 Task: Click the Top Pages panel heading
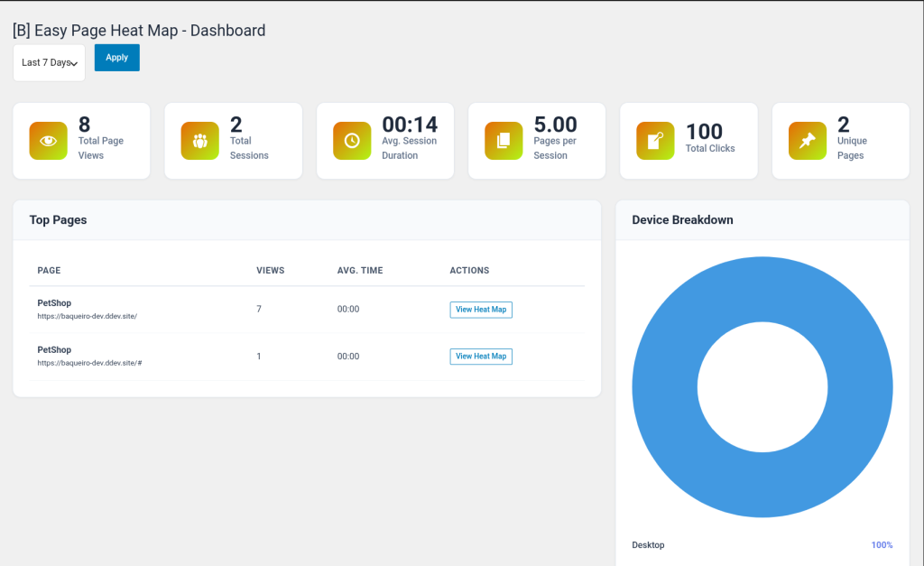[x=59, y=220]
